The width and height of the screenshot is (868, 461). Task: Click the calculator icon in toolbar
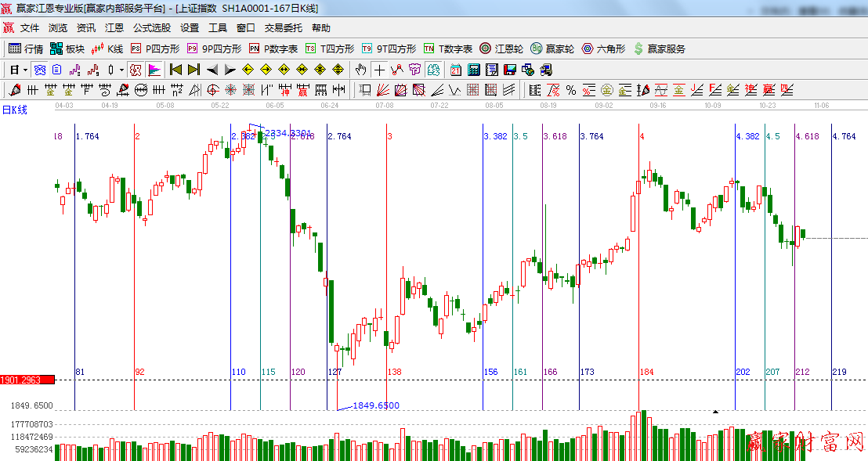(473, 70)
